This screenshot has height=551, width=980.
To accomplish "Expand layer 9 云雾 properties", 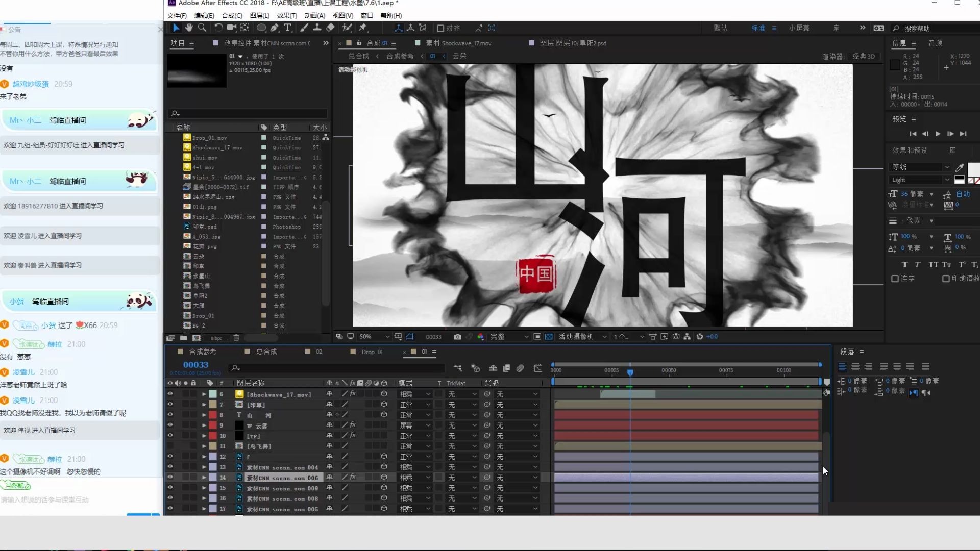I will coord(204,425).
